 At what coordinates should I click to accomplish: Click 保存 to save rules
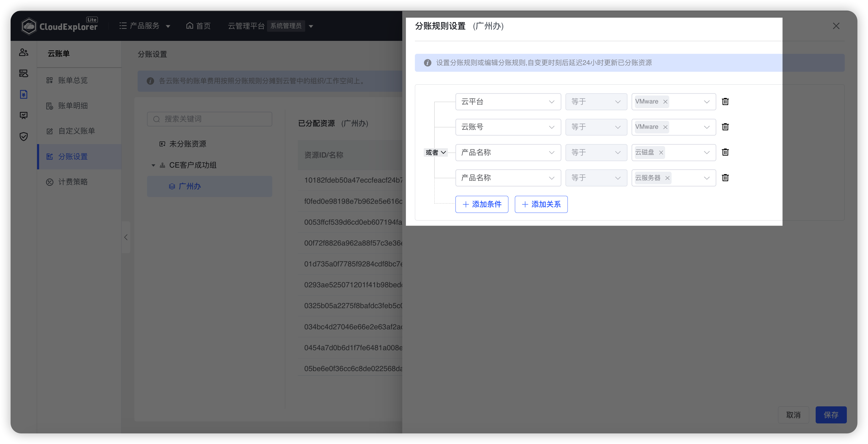pyautogui.click(x=831, y=415)
